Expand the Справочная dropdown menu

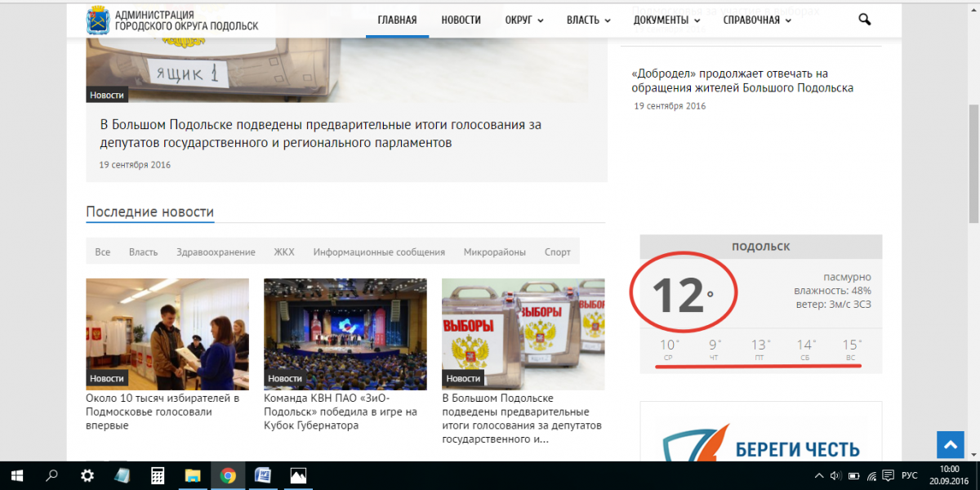coord(757,20)
